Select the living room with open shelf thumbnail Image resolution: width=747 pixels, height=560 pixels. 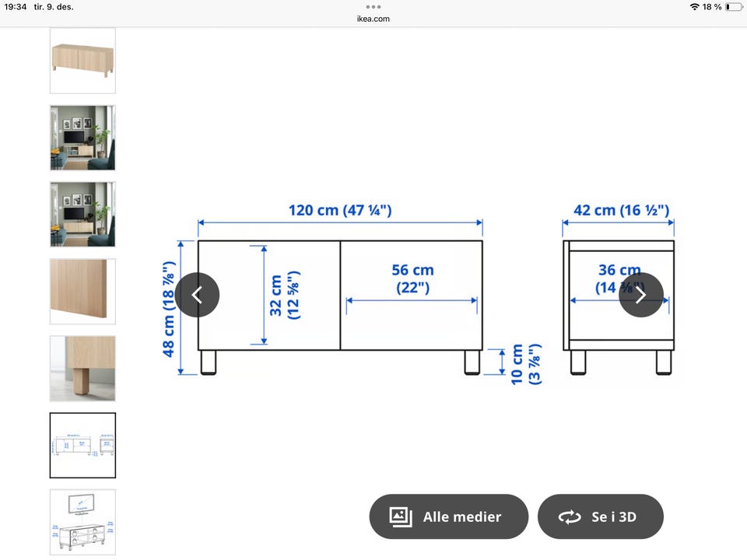point(83,138)
